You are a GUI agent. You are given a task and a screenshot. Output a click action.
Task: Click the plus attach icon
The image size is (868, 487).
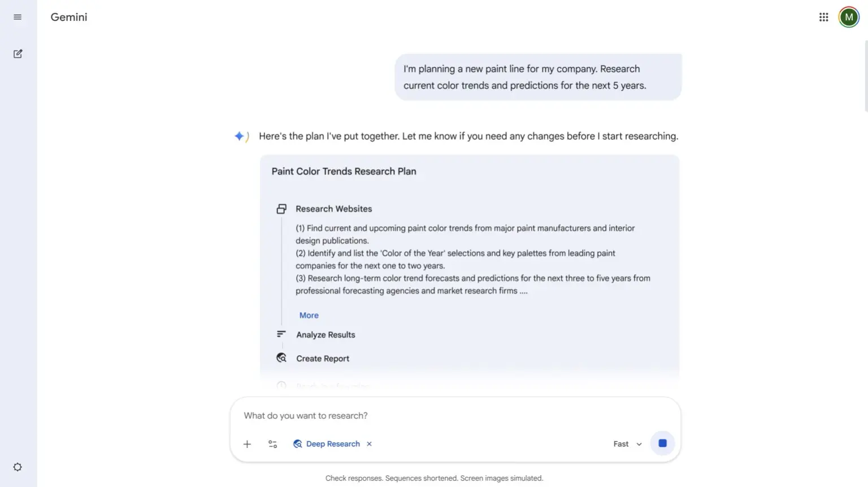tap(247, 444)
